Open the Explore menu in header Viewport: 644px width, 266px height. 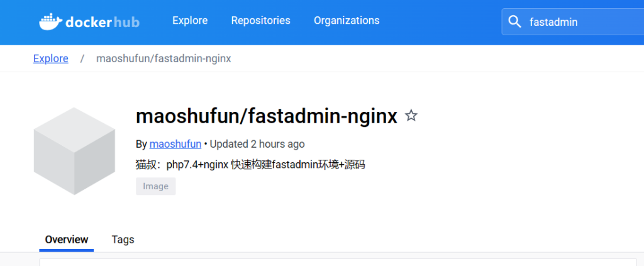[x=190, y=21]
